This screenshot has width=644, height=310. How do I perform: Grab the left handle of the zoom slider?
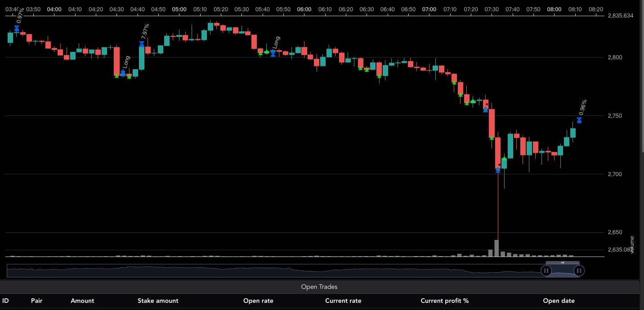pos(546,270)
